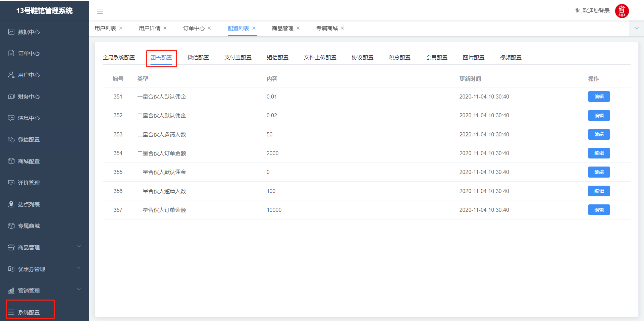Expand the 商品管理 sidebar submenu

pyautogui.click(x=78, y=247)
